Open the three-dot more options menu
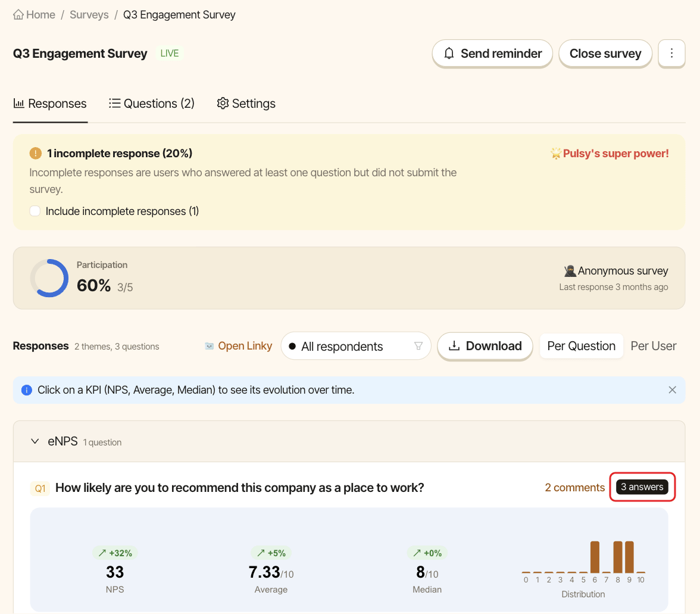 click(x=671, y=54)
